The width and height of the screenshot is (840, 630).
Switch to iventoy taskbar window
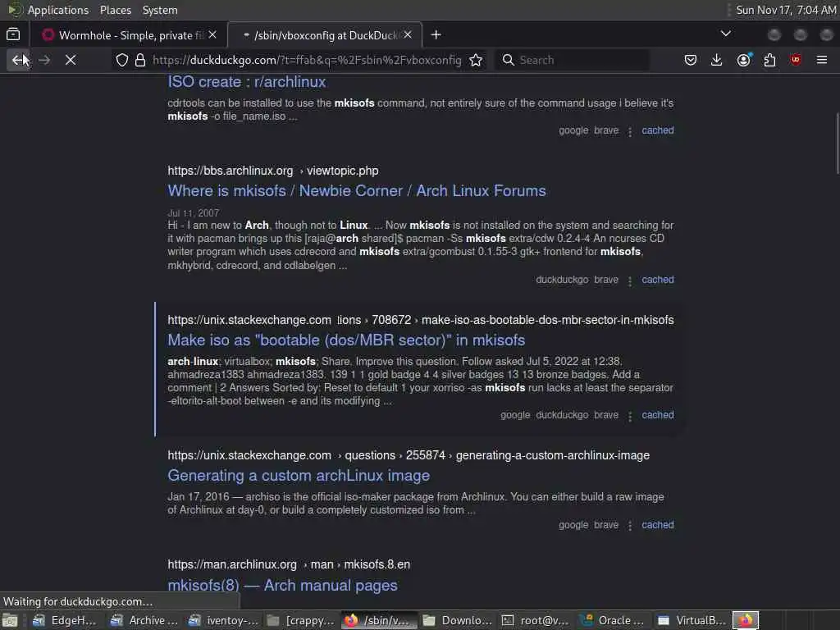(222, 620)
